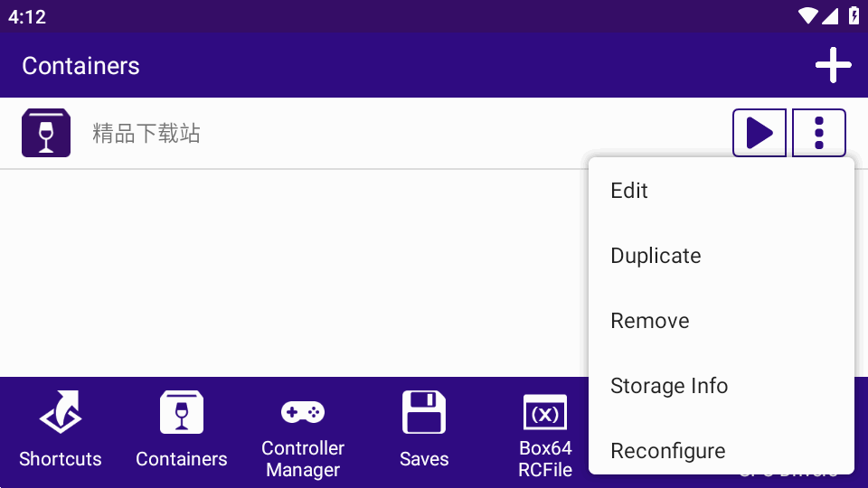Select Edit from the popup menu
Image resolution: width=868 pixels, height=488 pixels.
tap(629, 191)
